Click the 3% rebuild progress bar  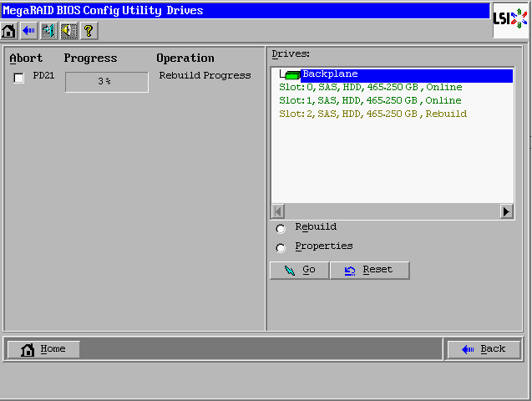[107, 82]
